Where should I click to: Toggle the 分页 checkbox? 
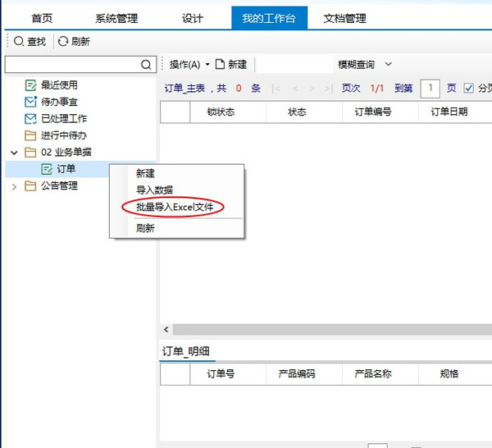coord(469,89)
